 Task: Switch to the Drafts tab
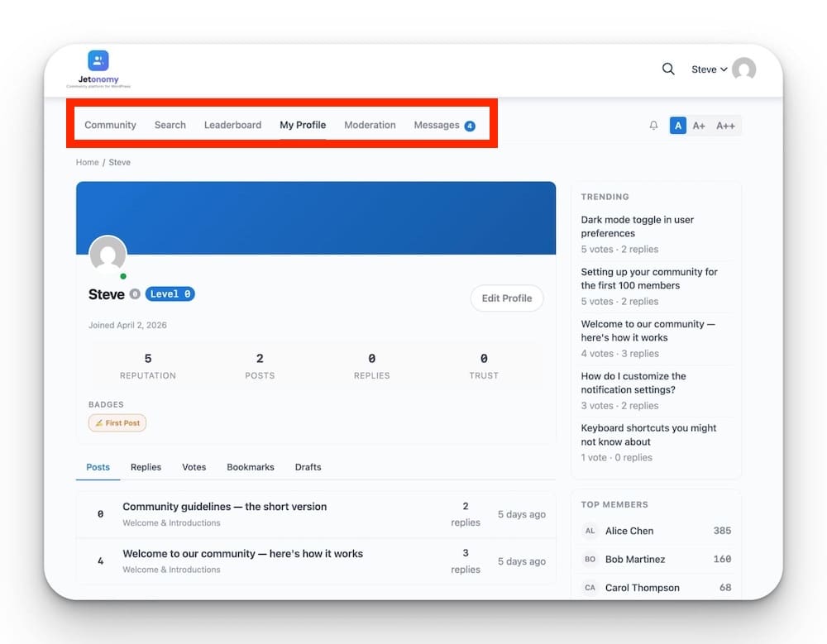[x=308, y=467]
